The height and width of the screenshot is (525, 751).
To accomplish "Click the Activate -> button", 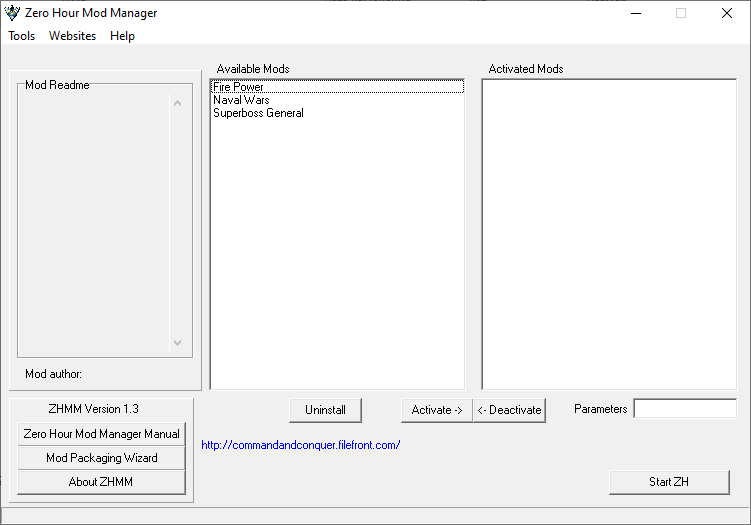I will (x=437, y=410).
